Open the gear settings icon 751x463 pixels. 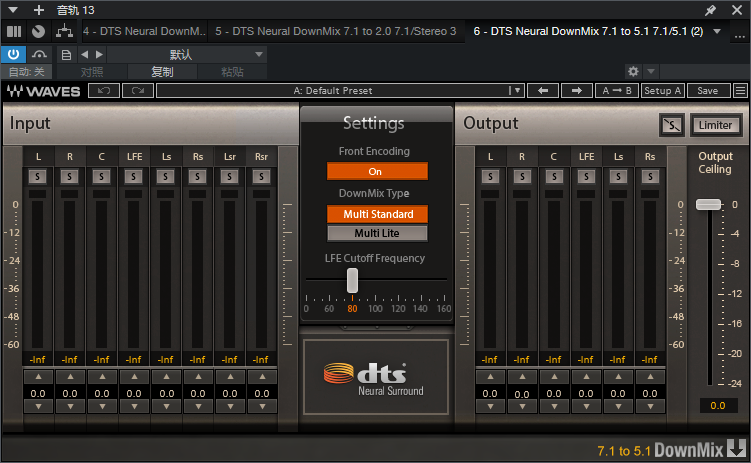[x=633, y=72]
